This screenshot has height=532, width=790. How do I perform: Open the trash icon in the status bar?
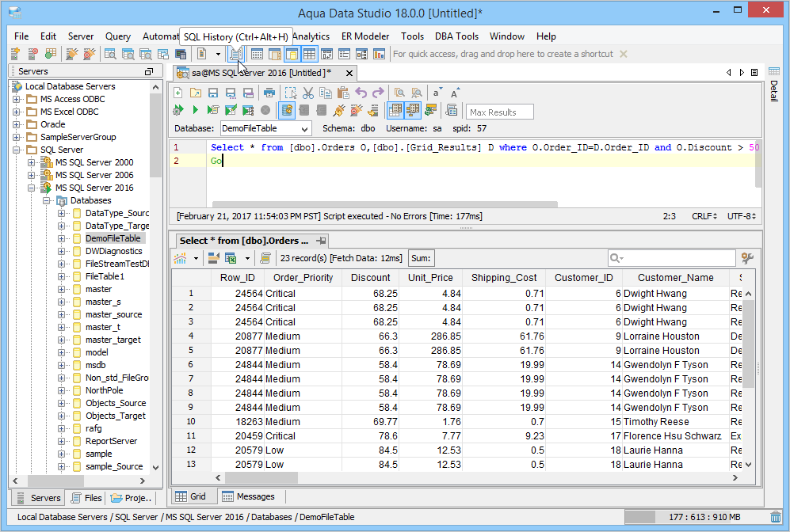tap(775, 517)
